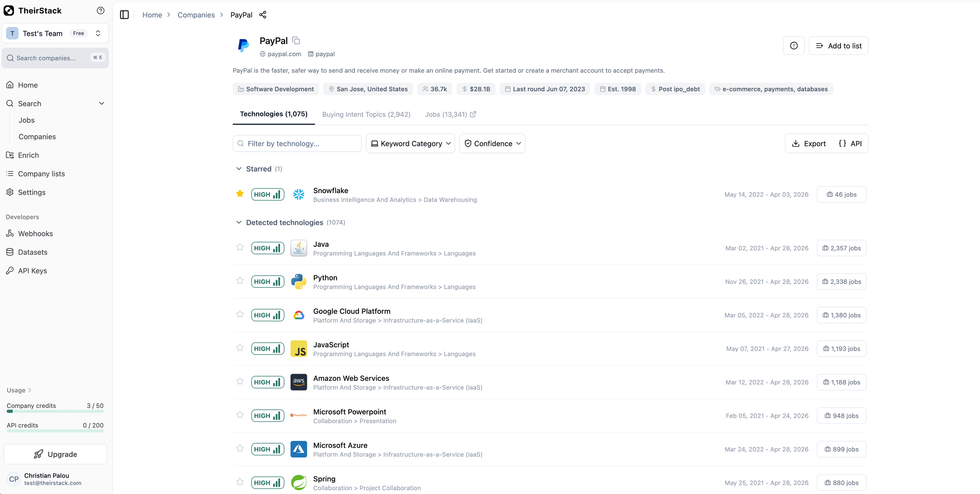Star the Spring technology
Screen dimensions: 980x494
240,482
